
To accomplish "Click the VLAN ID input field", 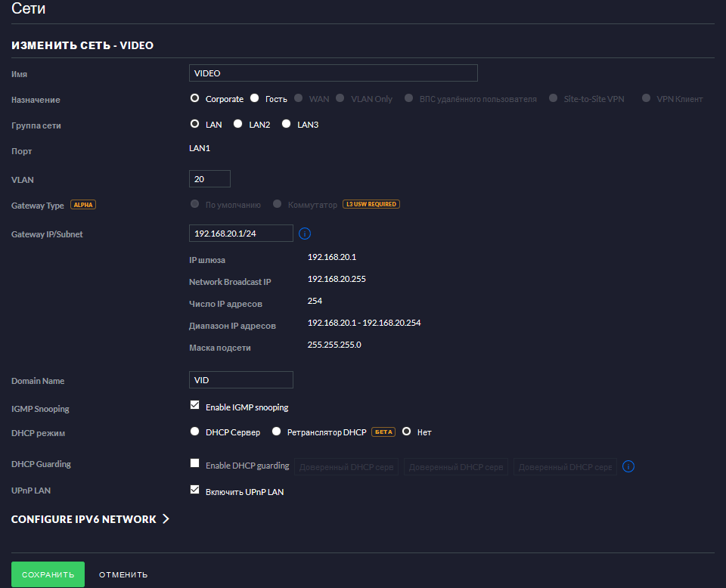I will (209, 179).
